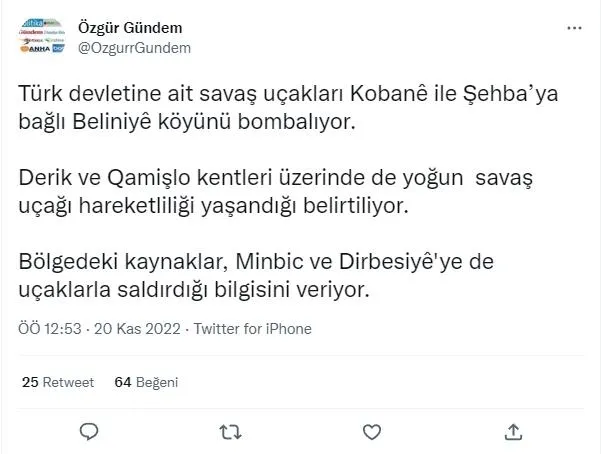Click the Gündem logo in the avatar
The image size is (601, 454).
pyautogui.click(x=33, y=31)
